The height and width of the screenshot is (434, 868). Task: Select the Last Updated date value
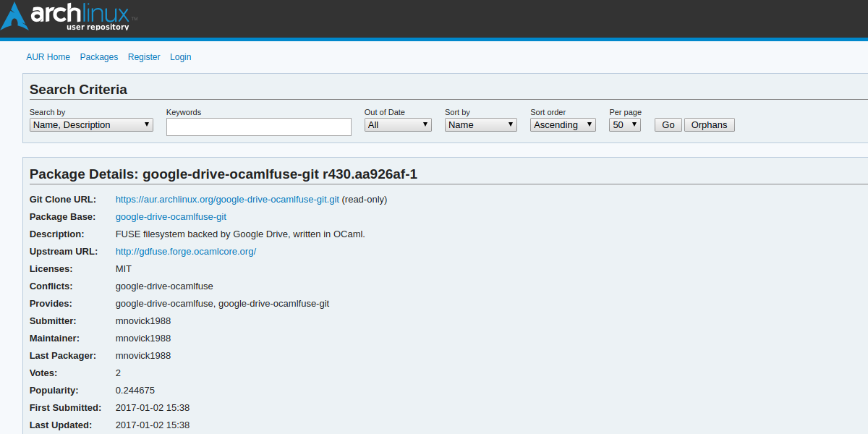pos(153,425)
